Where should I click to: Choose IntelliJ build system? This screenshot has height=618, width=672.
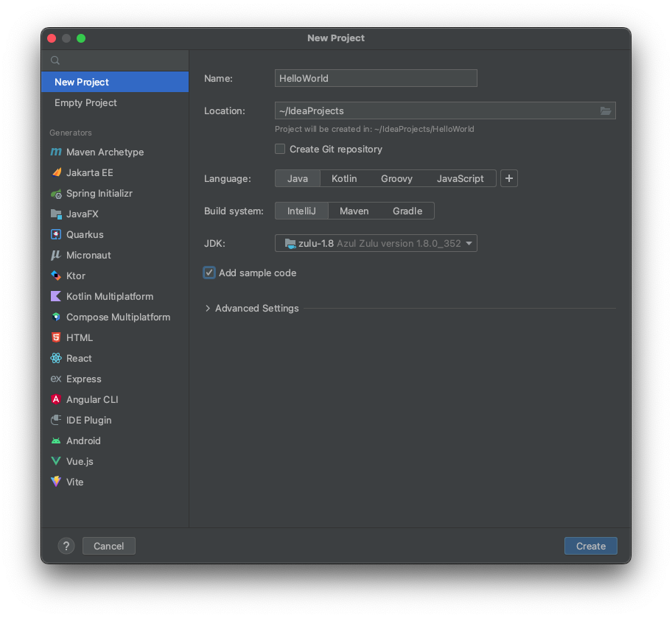click(301, 211)
